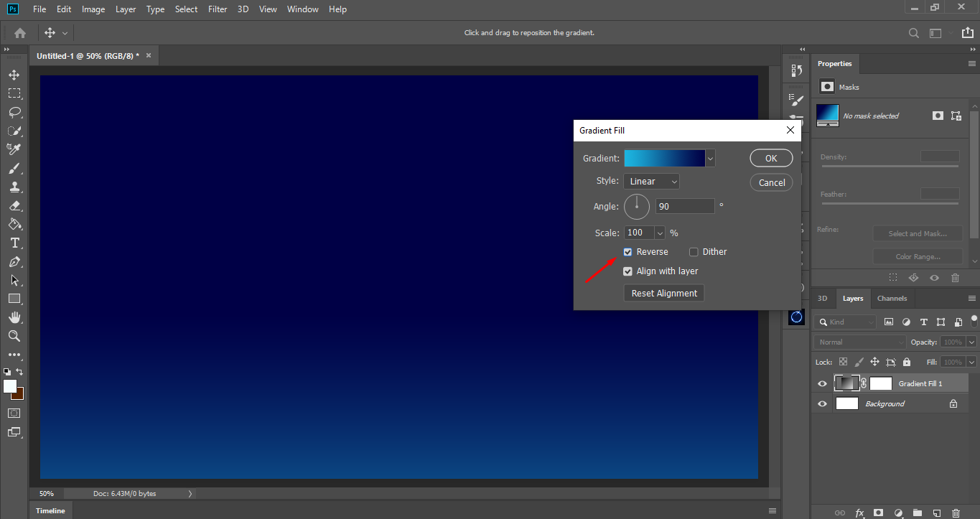Click the Reset Alignment button

664,293
